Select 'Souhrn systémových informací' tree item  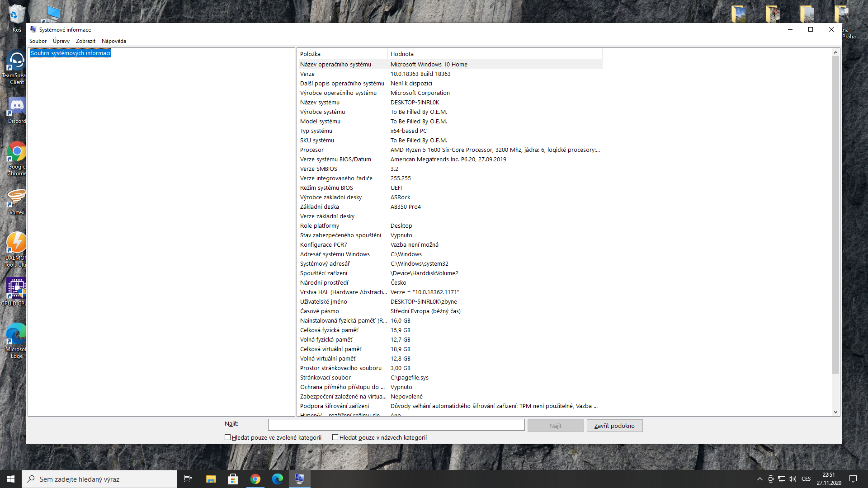[x=71, y=53]
